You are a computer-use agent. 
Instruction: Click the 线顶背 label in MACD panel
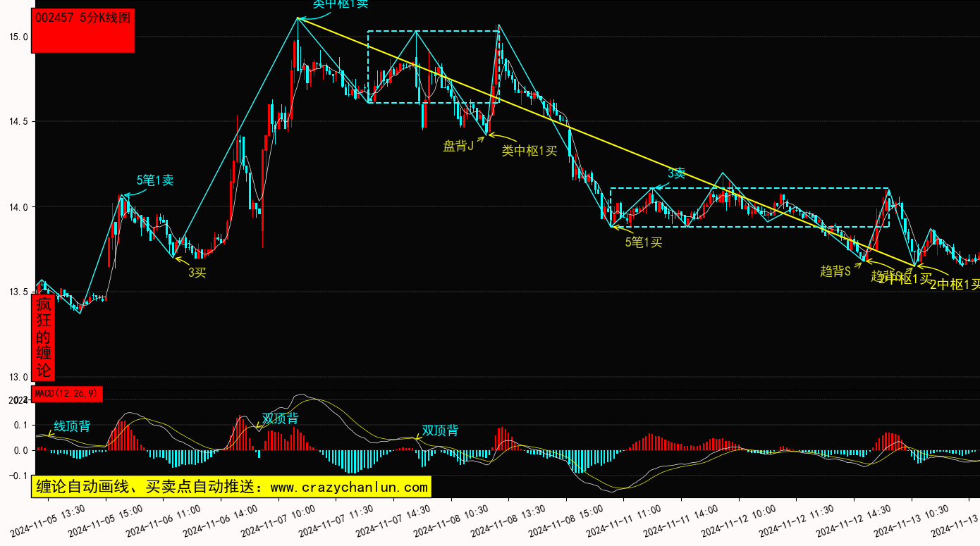72,426
